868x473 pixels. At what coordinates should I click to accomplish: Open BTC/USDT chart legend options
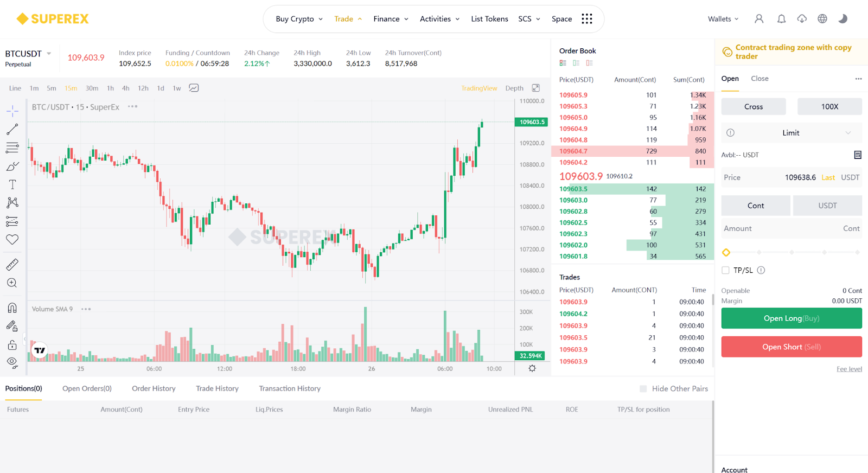click(x=132, y=107)
